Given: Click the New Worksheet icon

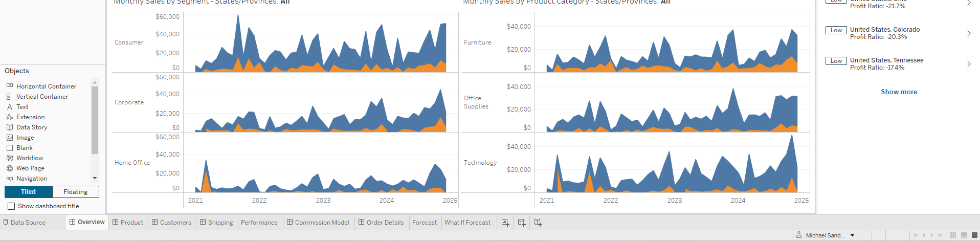Looking at the screenshot, I should pos(505,223).
